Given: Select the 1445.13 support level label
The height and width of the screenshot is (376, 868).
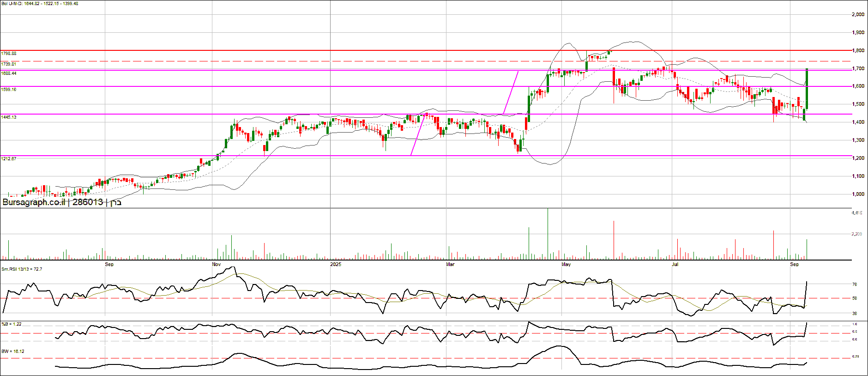Looking at the screenshot, I should pyautogui.click(x=9, y=117).
